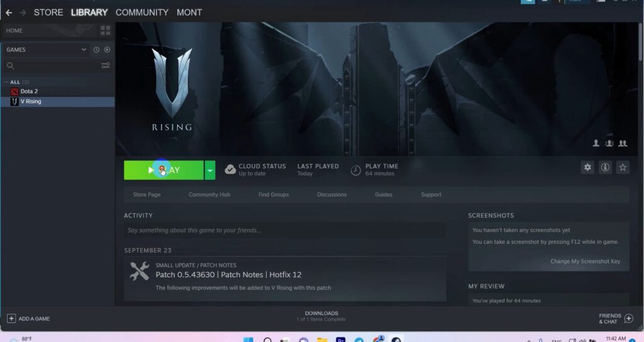This screenshot has width=644, height=342.
Task: Collapse the ALL games category
Action: pos(6,82)
